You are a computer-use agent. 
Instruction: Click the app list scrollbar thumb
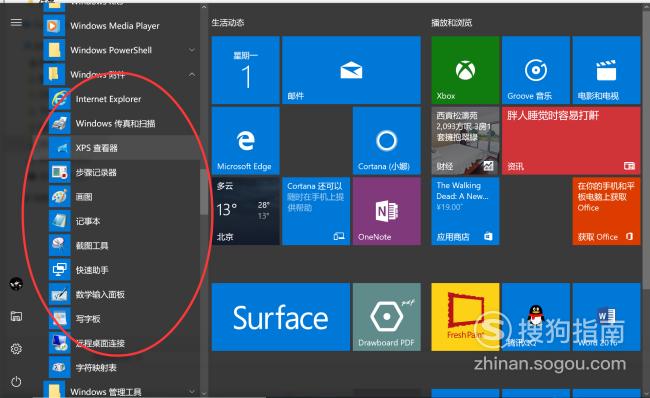pos(204,192)
